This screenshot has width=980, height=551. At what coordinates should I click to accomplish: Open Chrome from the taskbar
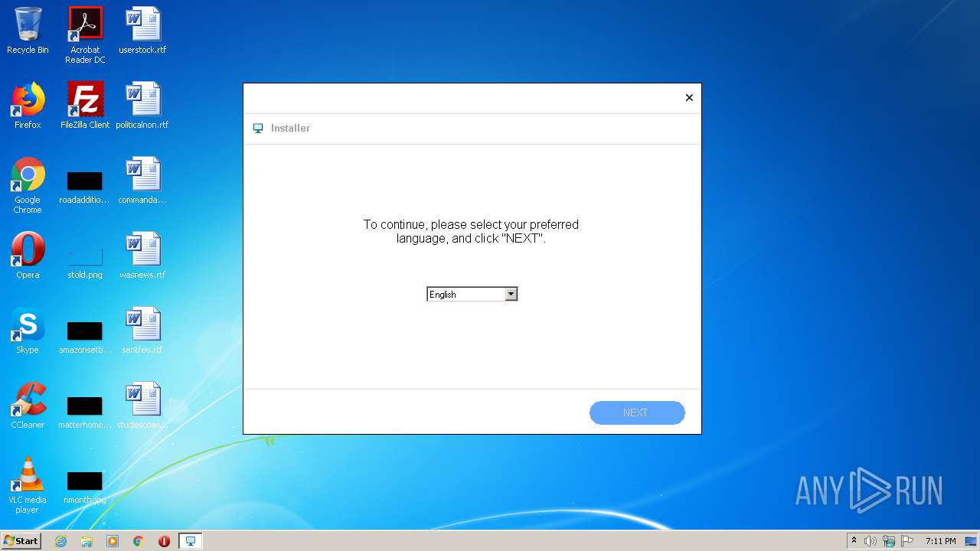point(139,541)
